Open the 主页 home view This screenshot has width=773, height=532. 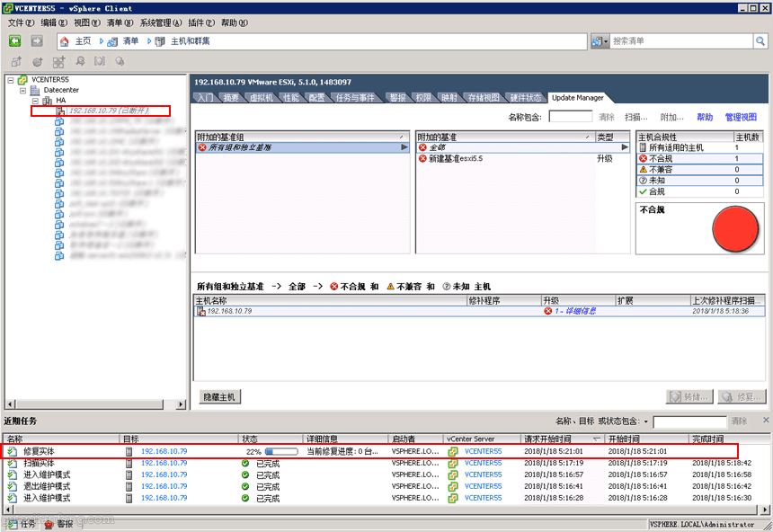coord(79,40)
